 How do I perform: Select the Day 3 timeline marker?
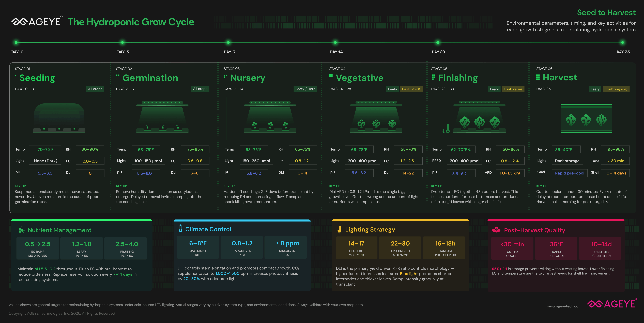pos(122,42)
